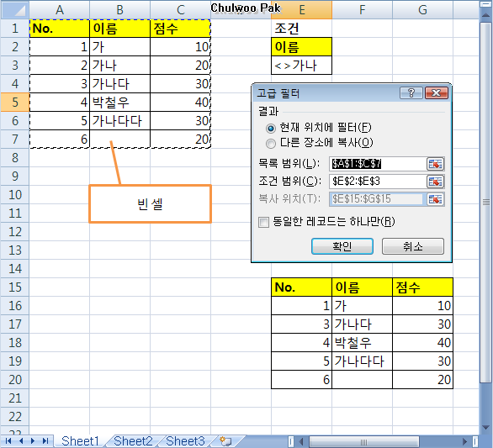Image resolution: width=493 pixels, height=448 pixels.
Task: Select result header 점수 in row 15
Action: [422, 287]
